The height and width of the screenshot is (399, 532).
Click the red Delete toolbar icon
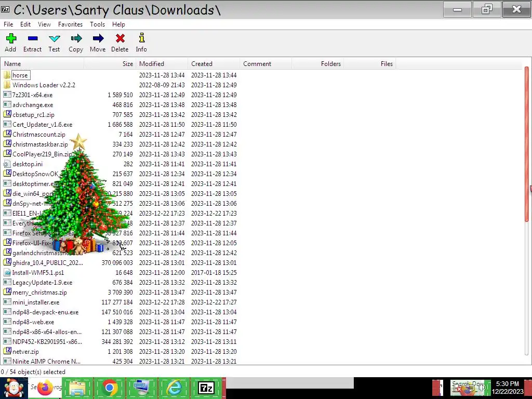point(120,38)
